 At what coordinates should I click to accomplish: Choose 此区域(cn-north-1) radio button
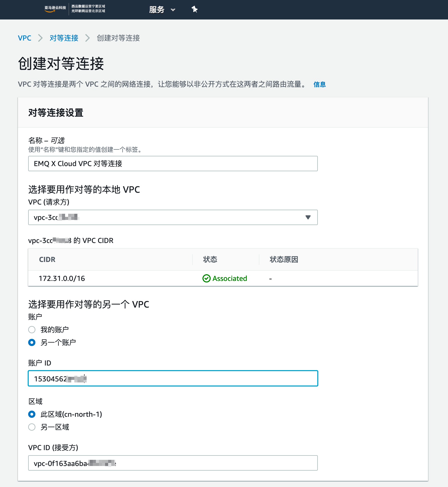pyautogui.click(x=32, y=414)
